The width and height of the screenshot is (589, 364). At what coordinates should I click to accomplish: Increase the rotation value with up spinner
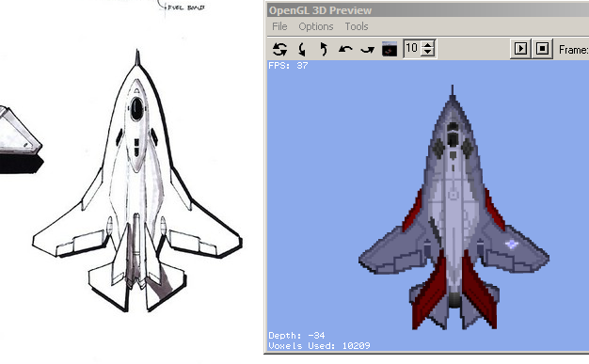(x=427, y=45)
